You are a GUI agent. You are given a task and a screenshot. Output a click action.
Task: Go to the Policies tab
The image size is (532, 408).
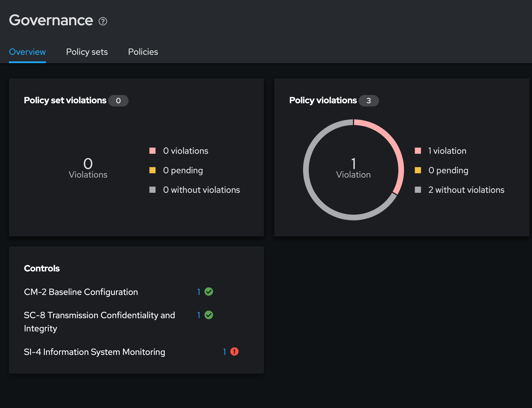(143, 52)
